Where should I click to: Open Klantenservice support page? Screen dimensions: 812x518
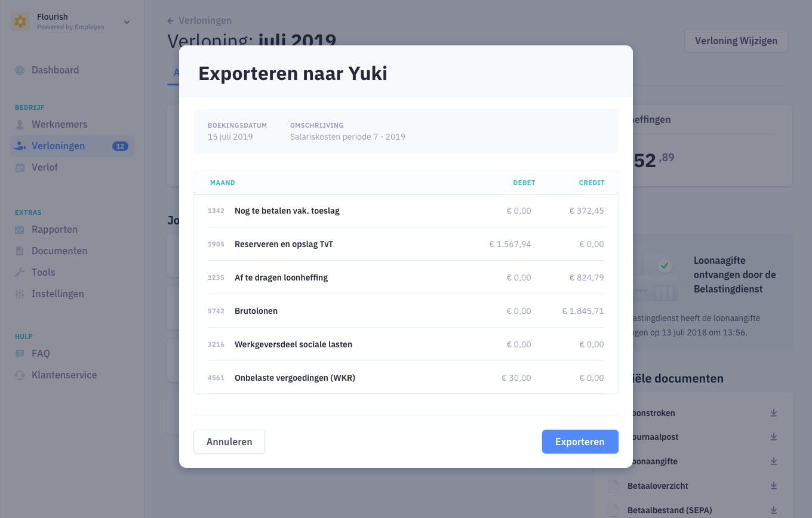point(64,375)
